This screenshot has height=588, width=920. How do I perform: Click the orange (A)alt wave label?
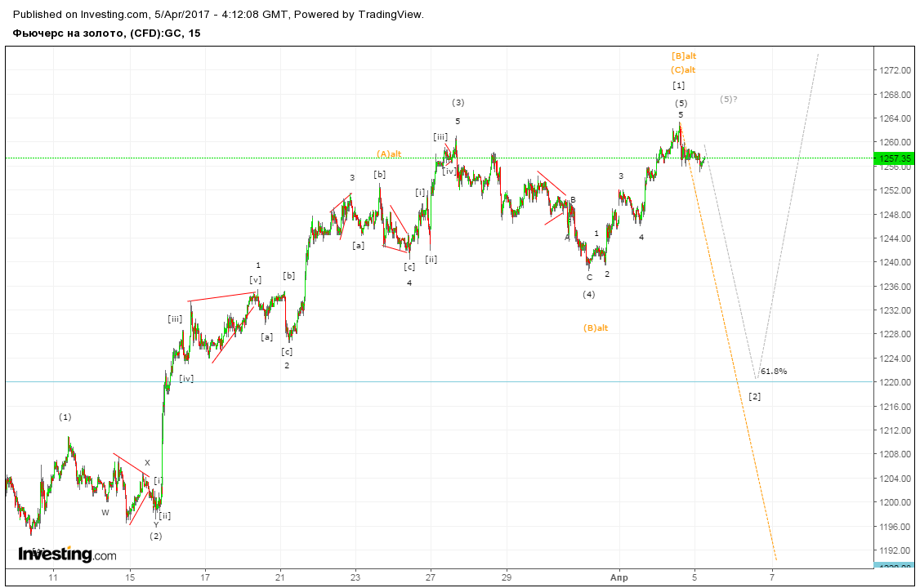point(389,154)
